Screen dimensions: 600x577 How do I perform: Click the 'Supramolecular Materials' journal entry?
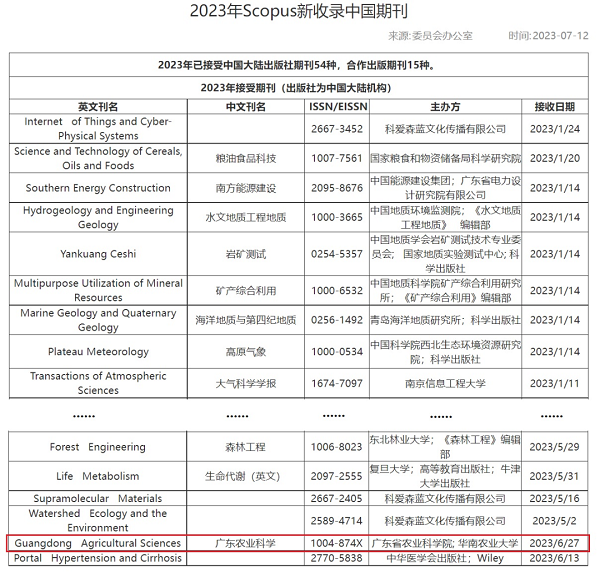(x=98, y=498)
